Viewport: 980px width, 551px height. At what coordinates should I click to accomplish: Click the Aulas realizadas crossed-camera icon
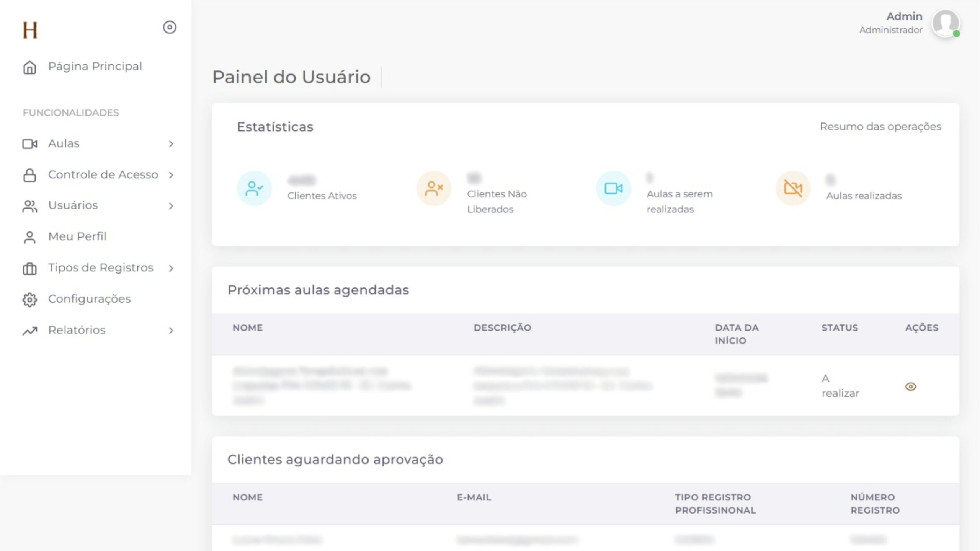793,188
